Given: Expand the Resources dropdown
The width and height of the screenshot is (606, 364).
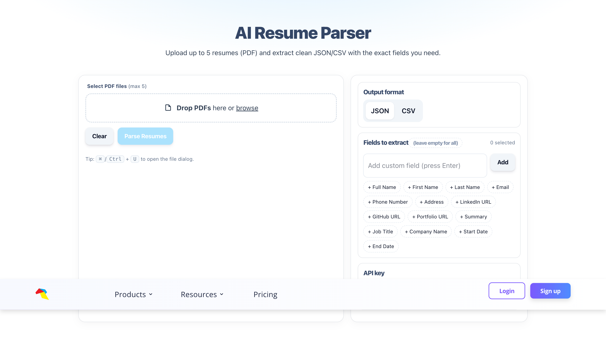Looking at the screenshot, I should tap(202, 294).
